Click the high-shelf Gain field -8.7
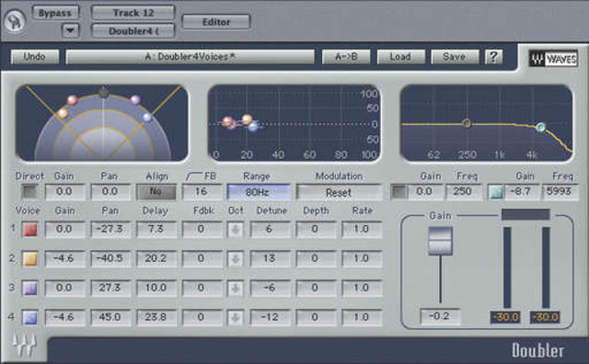The width and height of the screenshot is (589, 364). [521, 192]
